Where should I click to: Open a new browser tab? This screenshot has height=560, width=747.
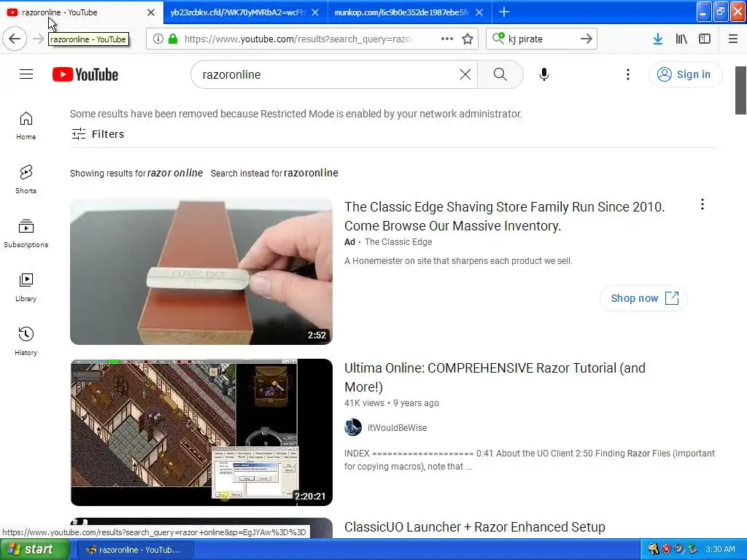[504, 12]
